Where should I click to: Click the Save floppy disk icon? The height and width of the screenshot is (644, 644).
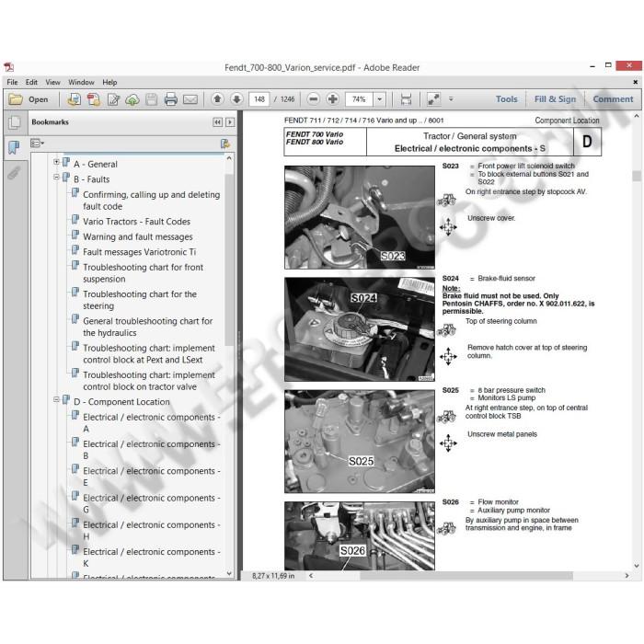click(151, 99)
